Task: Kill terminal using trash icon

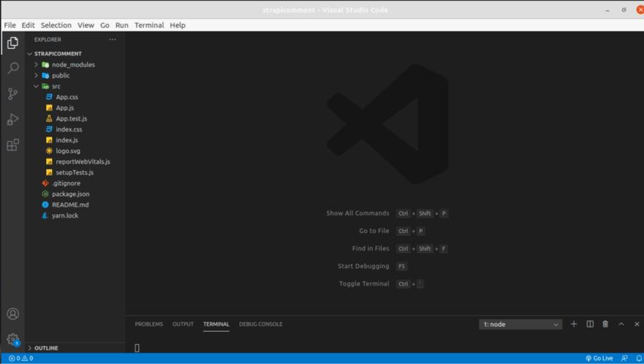Action: [x=605, y=324]
